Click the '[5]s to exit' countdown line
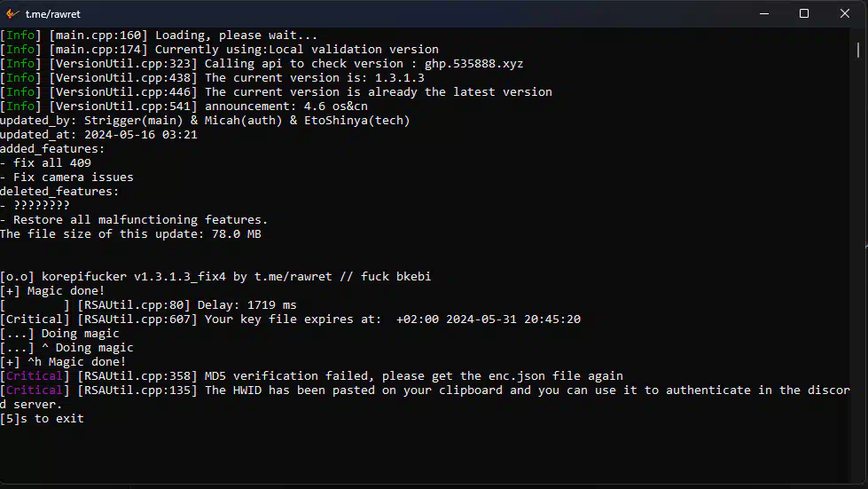This screenshot has height=489, width=868. pos(42,419)
